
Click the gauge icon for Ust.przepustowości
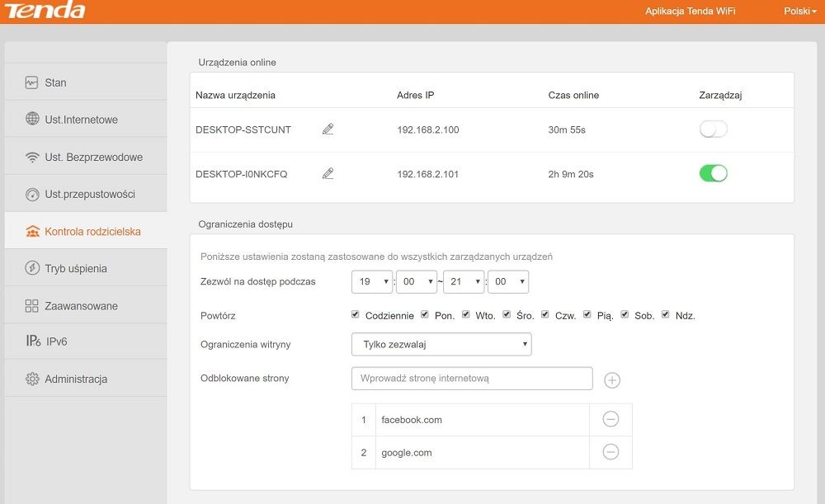[32, 194]
